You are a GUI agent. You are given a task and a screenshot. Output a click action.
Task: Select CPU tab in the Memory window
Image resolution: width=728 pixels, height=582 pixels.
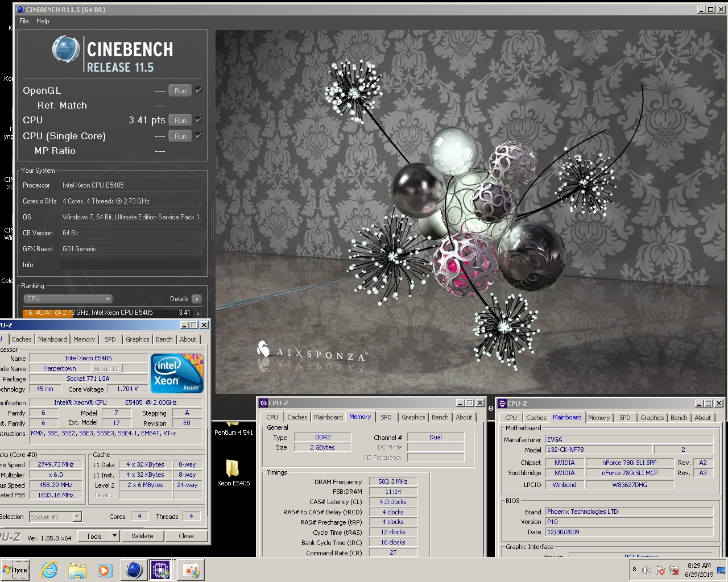272,417
